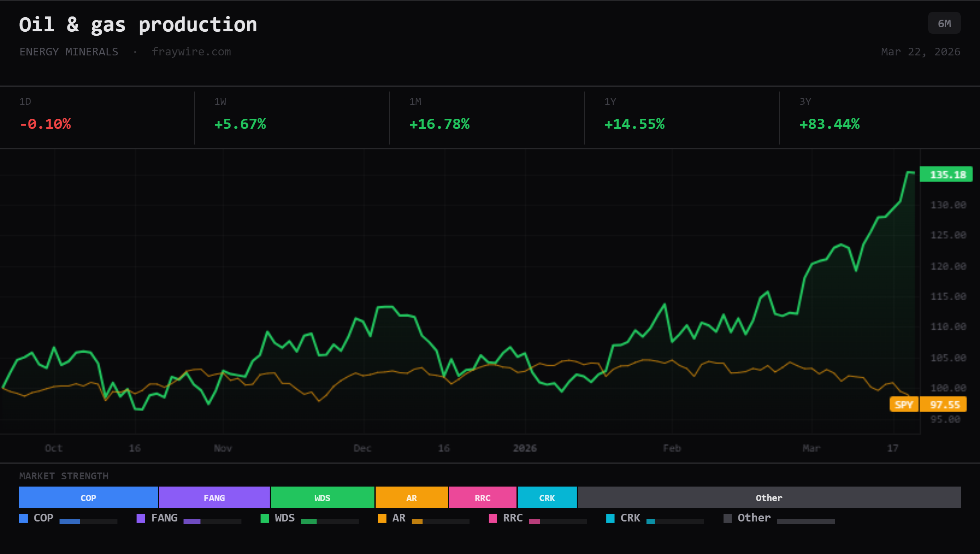Select the COP legend color square

click(23, 518)
